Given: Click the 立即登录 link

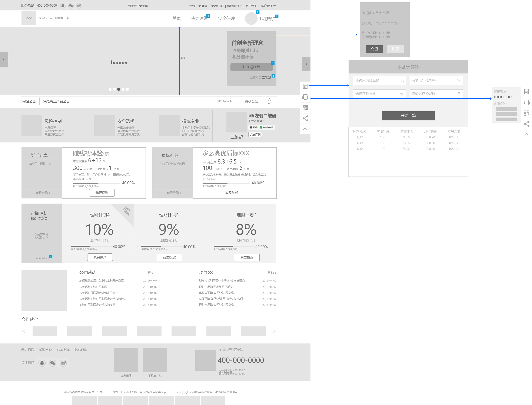Looking at the screenshot, I should pos(267,77).
